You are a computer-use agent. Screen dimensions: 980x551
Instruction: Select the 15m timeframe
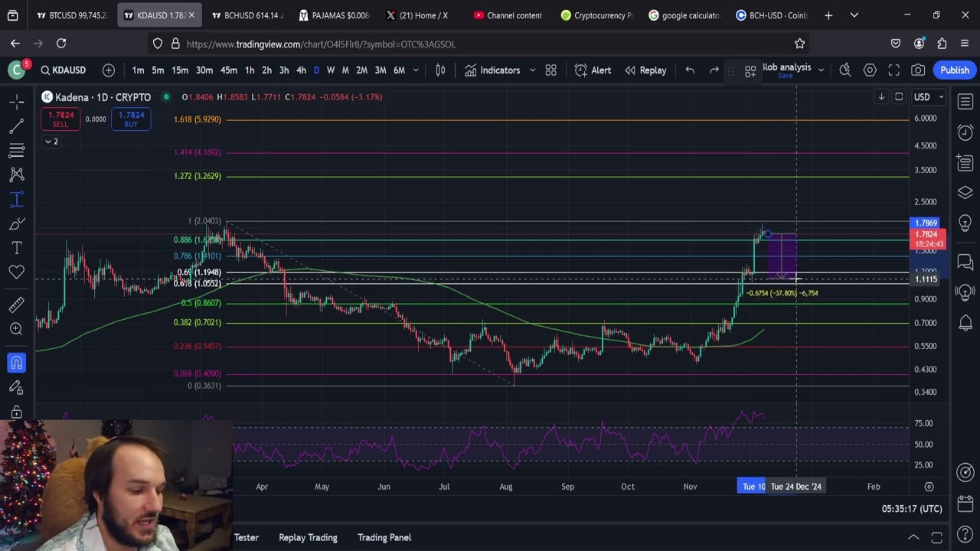tap(180, 70)
